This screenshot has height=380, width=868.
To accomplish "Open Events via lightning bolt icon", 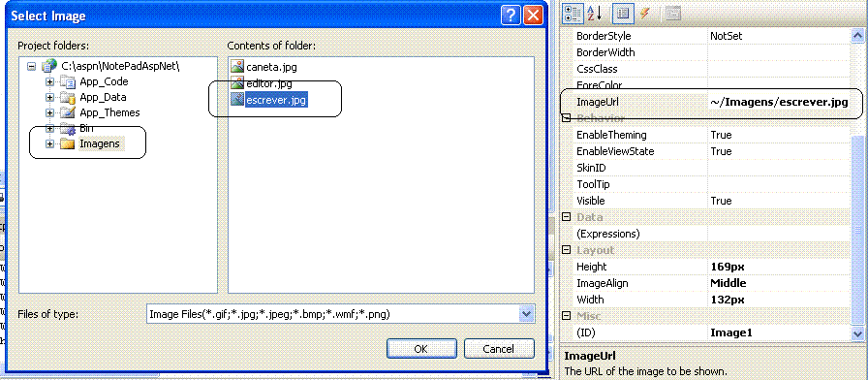I will (645, 13).
